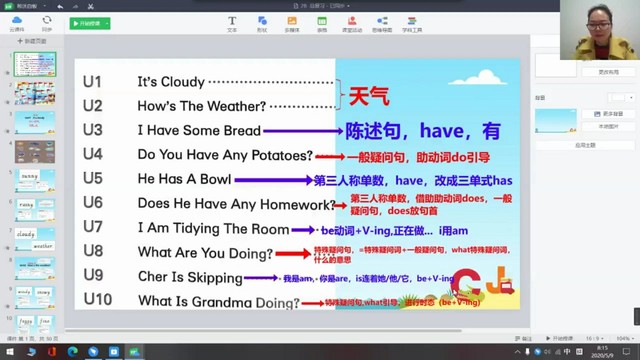Click the Sync (同步) icon
Image resolution: width=640 pixels, height=360 pixels.
47,24
